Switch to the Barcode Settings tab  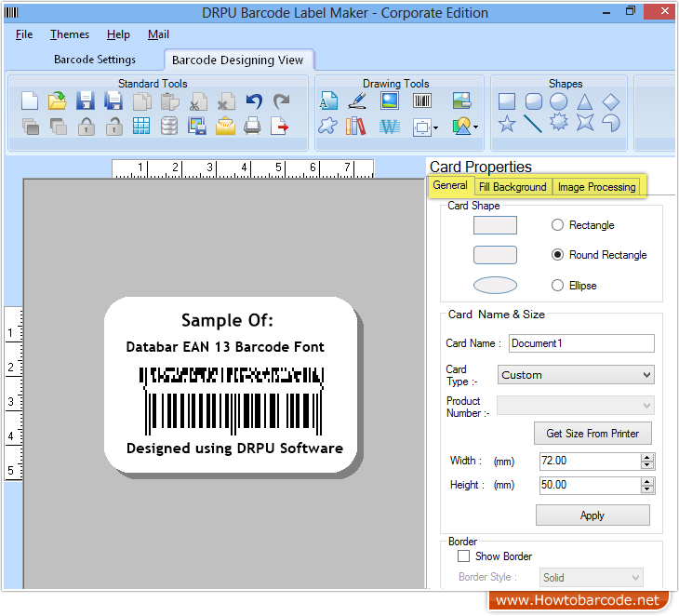tap(94, 60)
